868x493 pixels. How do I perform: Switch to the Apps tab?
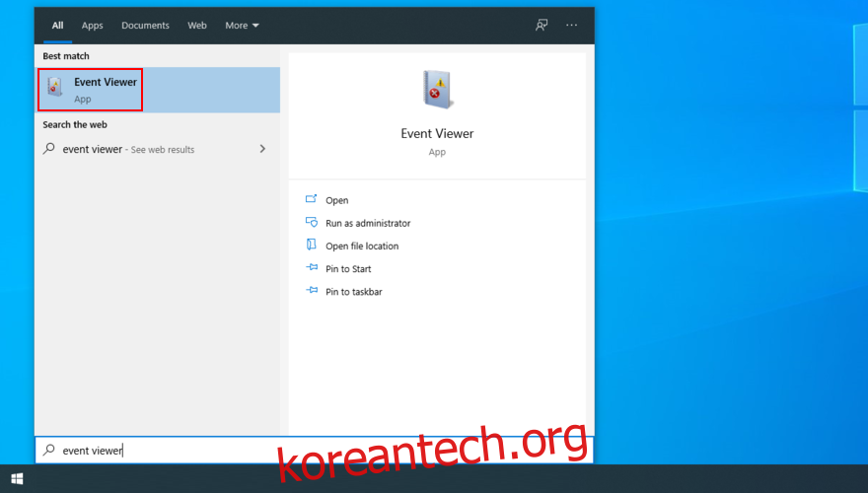(92, 26)
